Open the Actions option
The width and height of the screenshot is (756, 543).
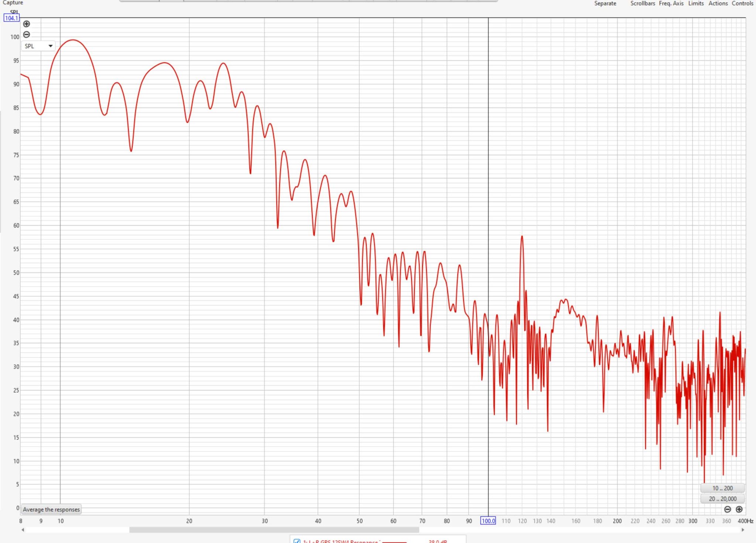point(718,3)
